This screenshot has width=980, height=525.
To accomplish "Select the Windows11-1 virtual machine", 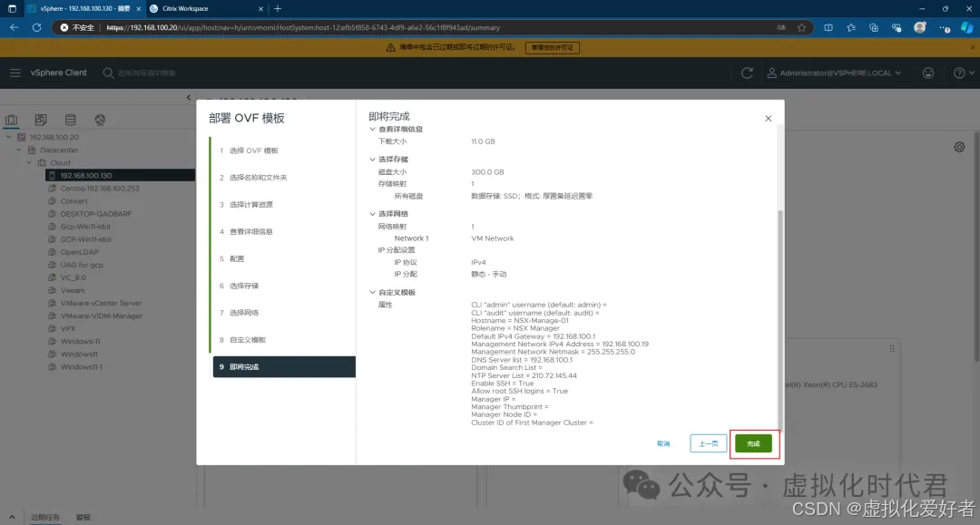I will point(82,367).
